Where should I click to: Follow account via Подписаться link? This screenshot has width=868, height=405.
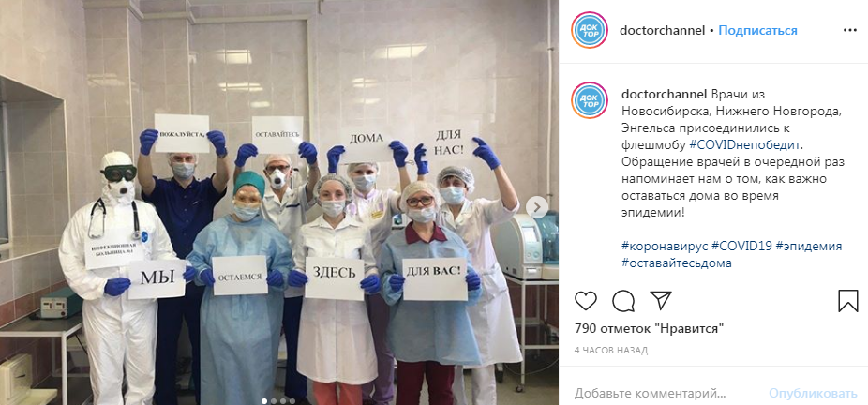(757, 30)
